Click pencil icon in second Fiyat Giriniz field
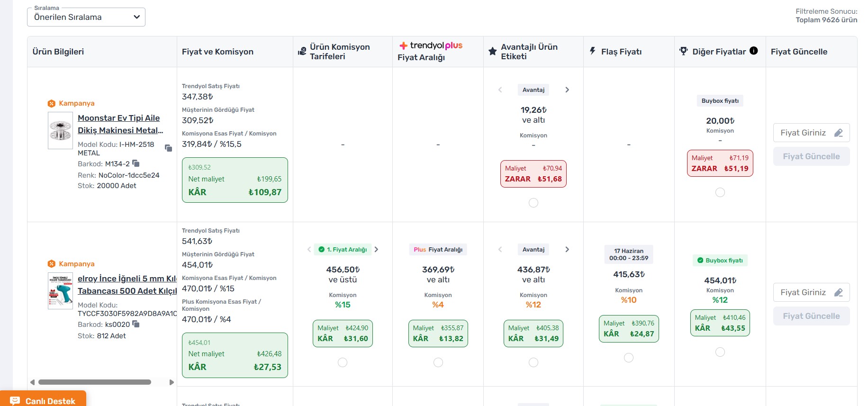This screenshot has width=868, height=406. click(x=839, y=292)
